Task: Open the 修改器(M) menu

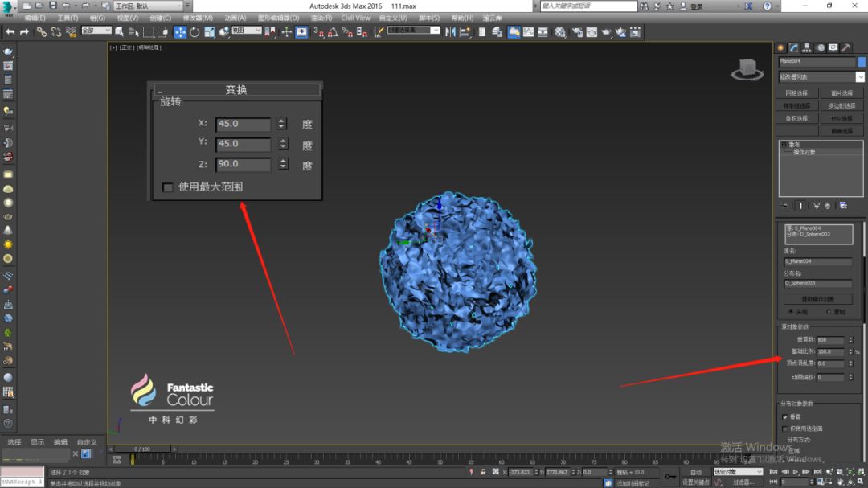Action: (x=198, y=18)
